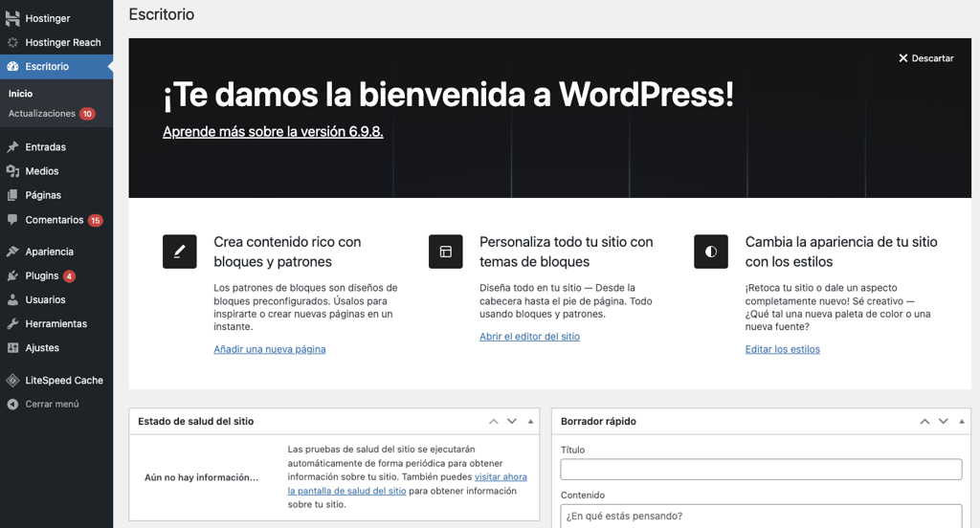
Task: Open the Comentarios menu
Action: pos(56,220)
